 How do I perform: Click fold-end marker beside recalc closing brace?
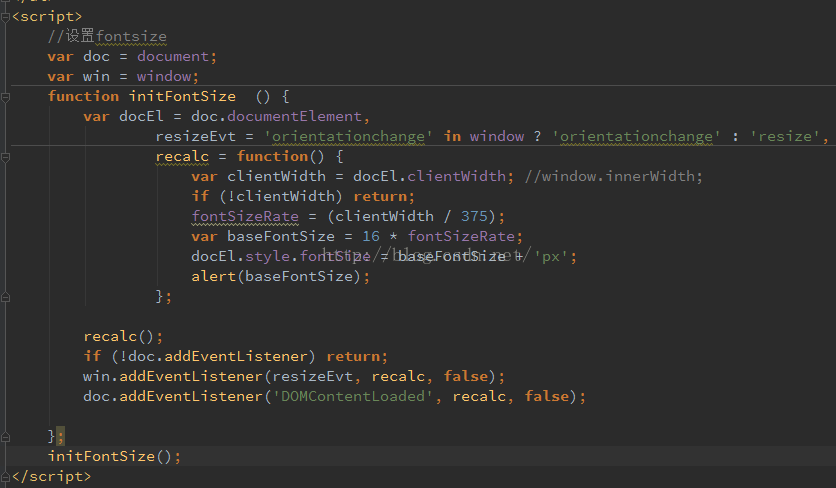(x=5, y=297)
